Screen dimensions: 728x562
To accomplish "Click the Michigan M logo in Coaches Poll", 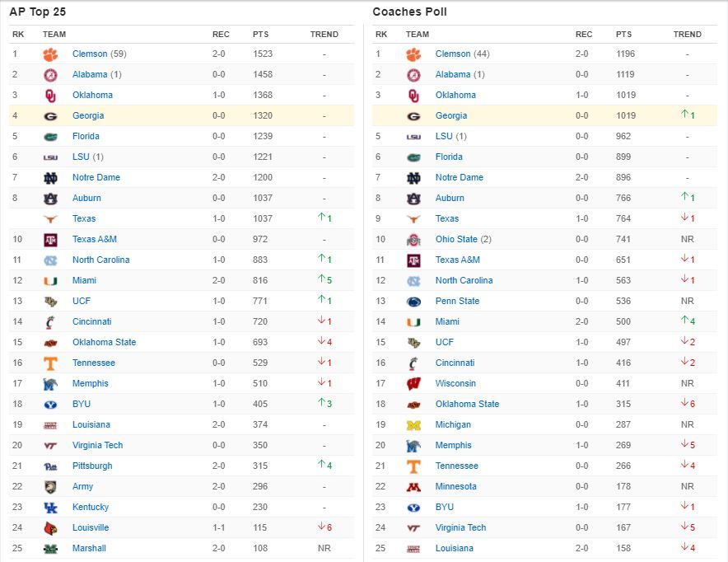I will (413, 425).
